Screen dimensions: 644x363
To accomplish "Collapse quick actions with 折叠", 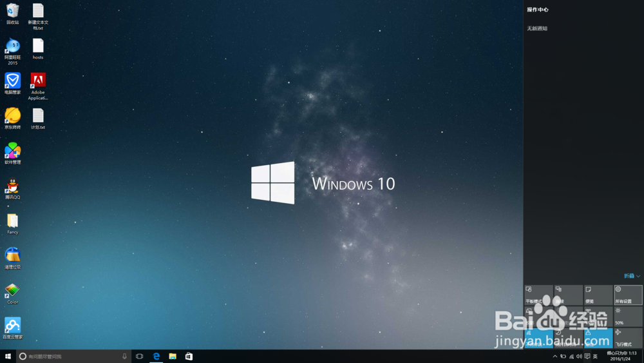I will point(632,276).
